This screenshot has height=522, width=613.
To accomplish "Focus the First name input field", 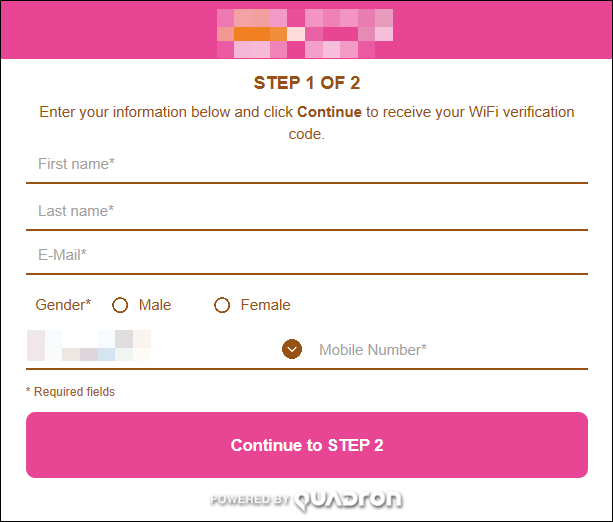I will (307, 165).
